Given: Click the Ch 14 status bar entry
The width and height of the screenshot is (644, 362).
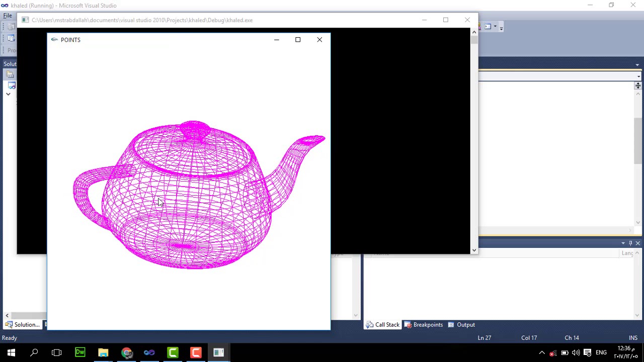Looking at the screenshot, I should pos(572,338).
